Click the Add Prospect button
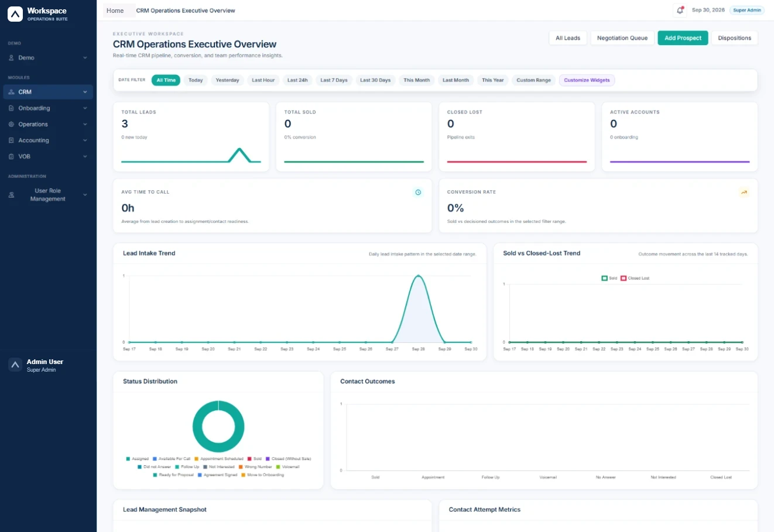Viewport: 774px width, 532px height. click(683, 38)
